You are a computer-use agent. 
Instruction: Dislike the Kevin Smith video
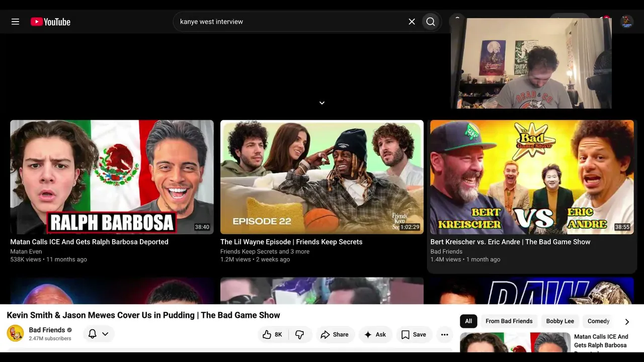click(x=299, y=334)
